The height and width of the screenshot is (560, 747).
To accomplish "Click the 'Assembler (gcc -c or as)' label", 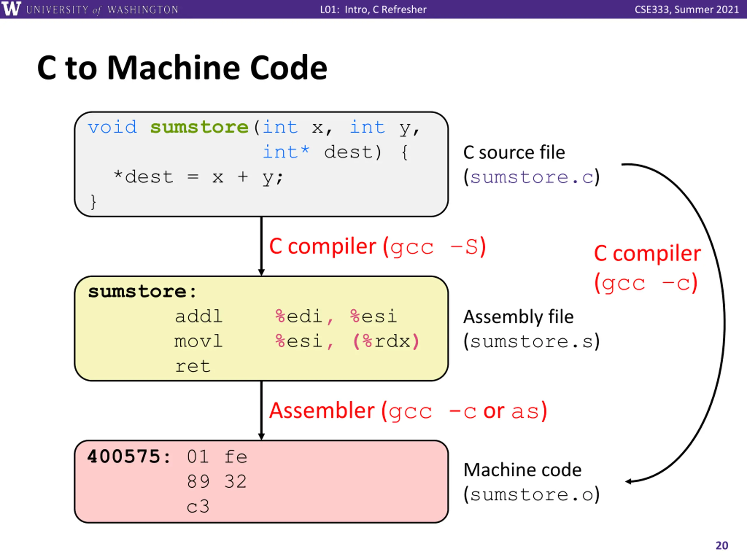I will [408, 411].
